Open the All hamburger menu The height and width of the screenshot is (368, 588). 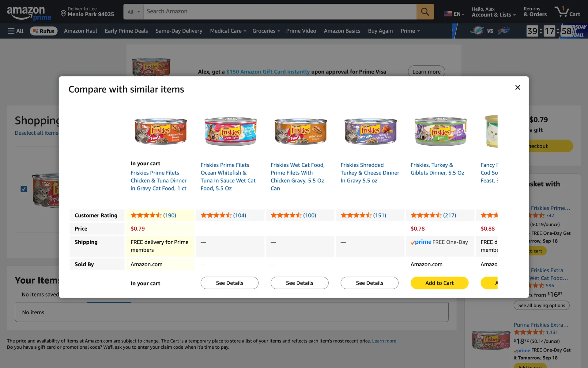(15, 31)
